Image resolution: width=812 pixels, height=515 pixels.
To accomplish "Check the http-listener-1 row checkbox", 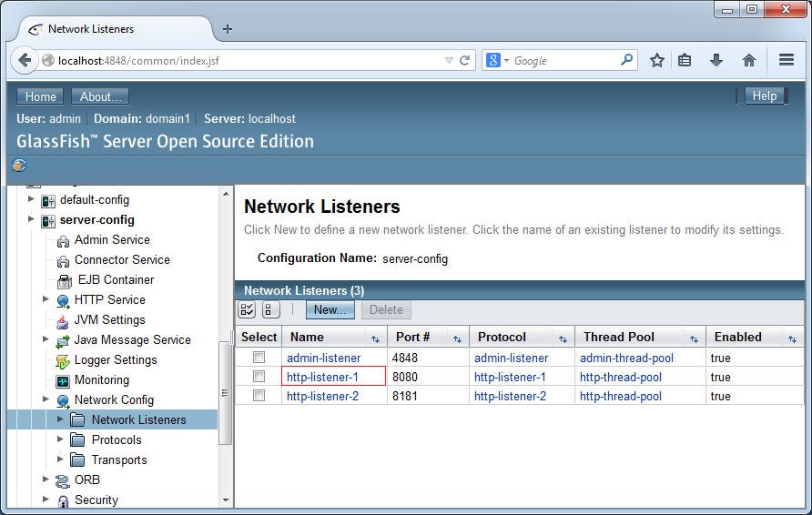I will (x=259, y=377).
